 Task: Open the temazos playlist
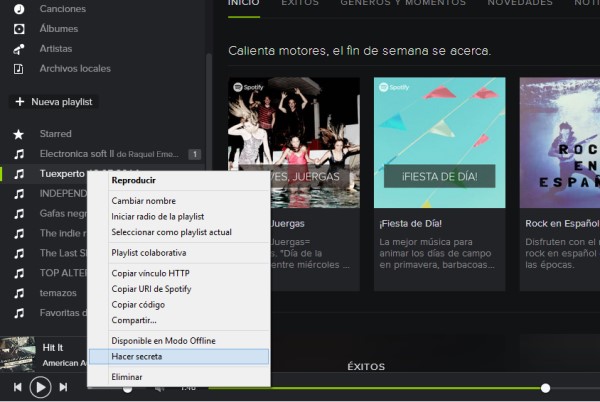[58, 293]
